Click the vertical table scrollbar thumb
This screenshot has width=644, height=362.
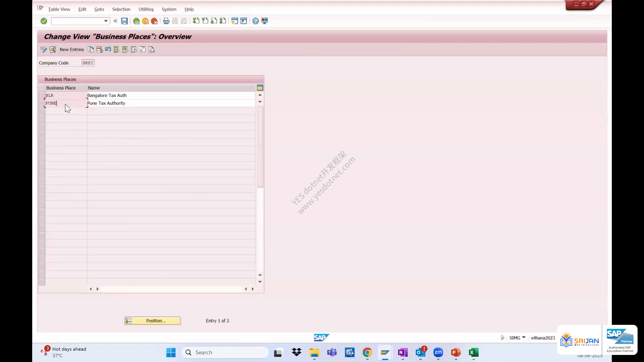point(260,147)
